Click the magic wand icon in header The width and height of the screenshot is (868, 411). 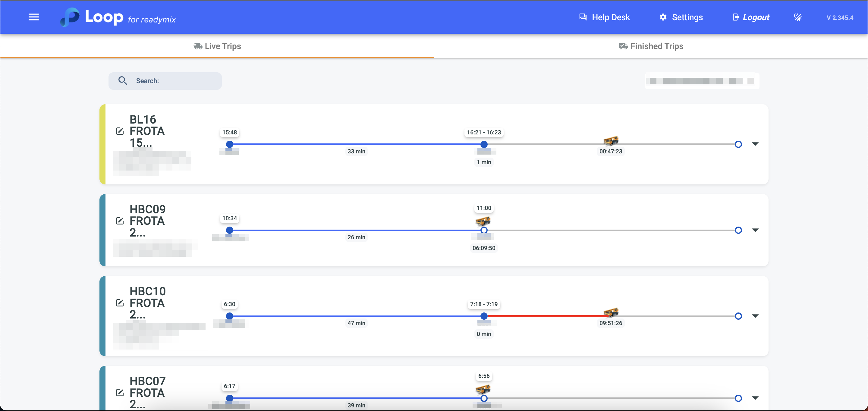pyautogui.click(x=797, y=17)
